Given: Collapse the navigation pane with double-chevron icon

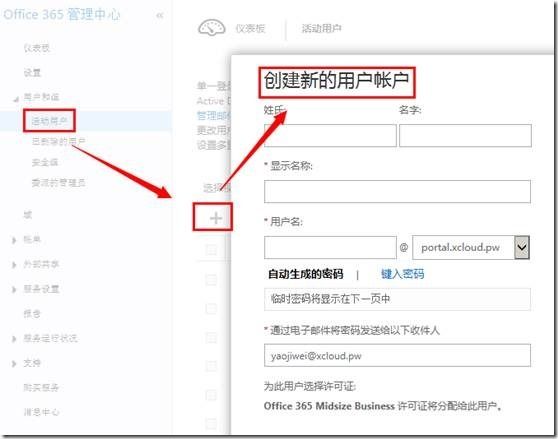Looking at the screenshot, I should coord(159,15).
